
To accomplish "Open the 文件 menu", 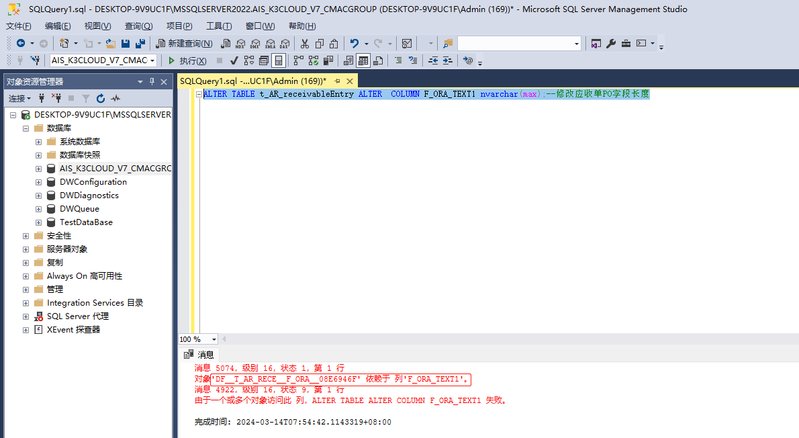I will (x=18, y=26).
